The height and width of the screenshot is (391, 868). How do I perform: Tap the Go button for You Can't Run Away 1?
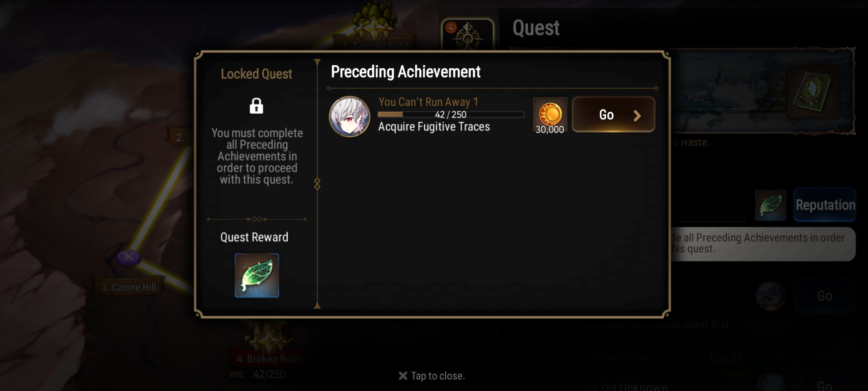(x=613, y=114)
